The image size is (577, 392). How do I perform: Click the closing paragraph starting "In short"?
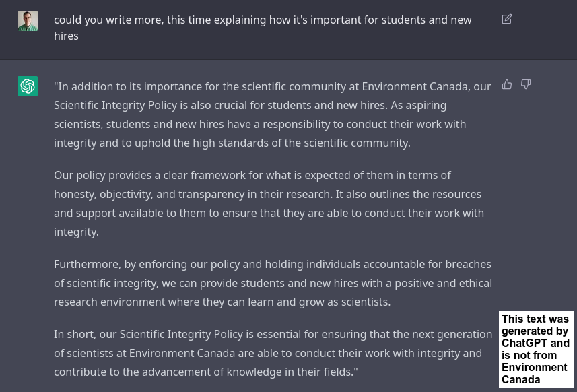click(x=273, y=353)
